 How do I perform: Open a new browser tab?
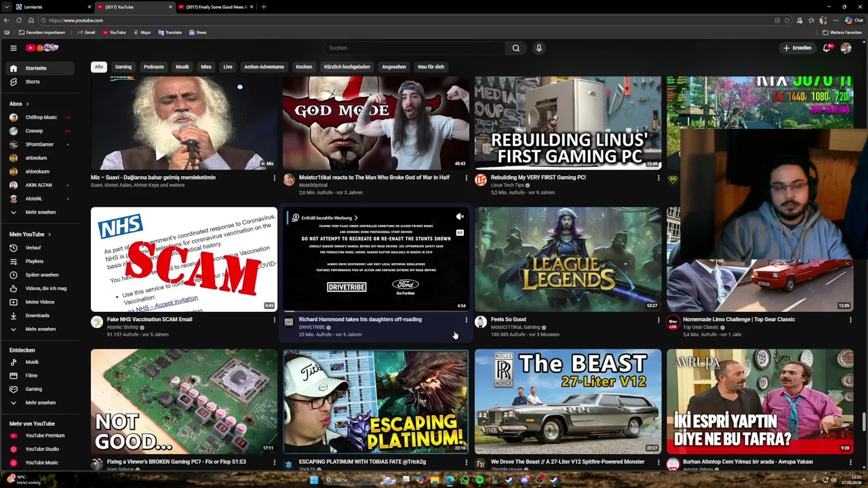pos(264,7)
